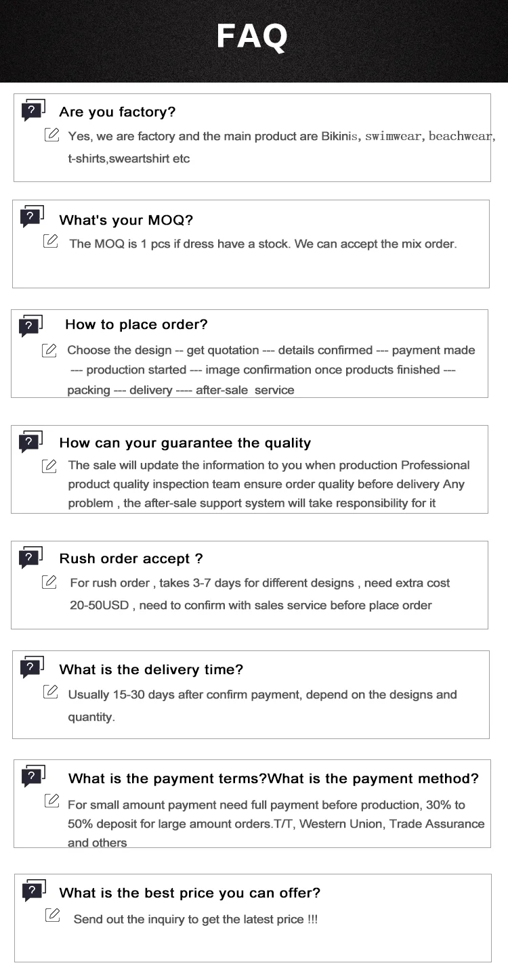Screen dimensions: 508x980
Task: Click the FAQ title in the header
Action: [x=252, y=36]
